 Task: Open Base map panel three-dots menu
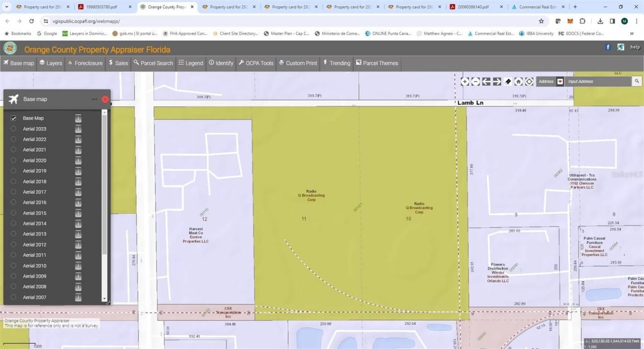pos(95,99)
